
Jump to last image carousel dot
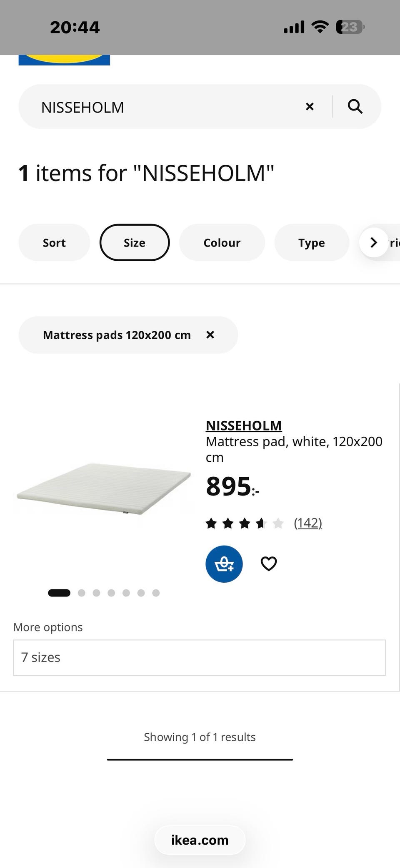point(156,593)
